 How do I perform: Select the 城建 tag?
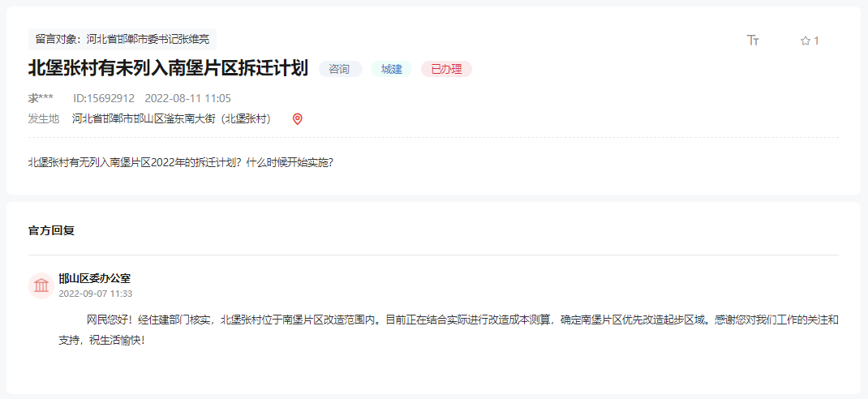pyautogui.click(x=392, y=69)
